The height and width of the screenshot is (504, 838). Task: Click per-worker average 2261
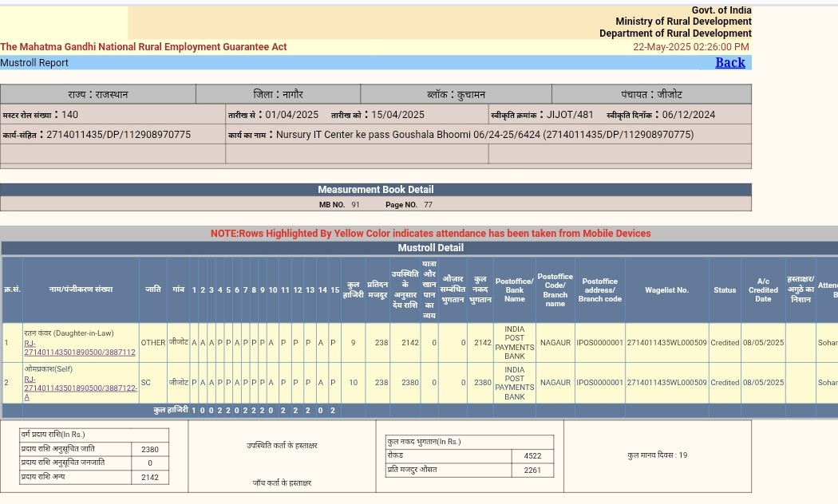532,471
